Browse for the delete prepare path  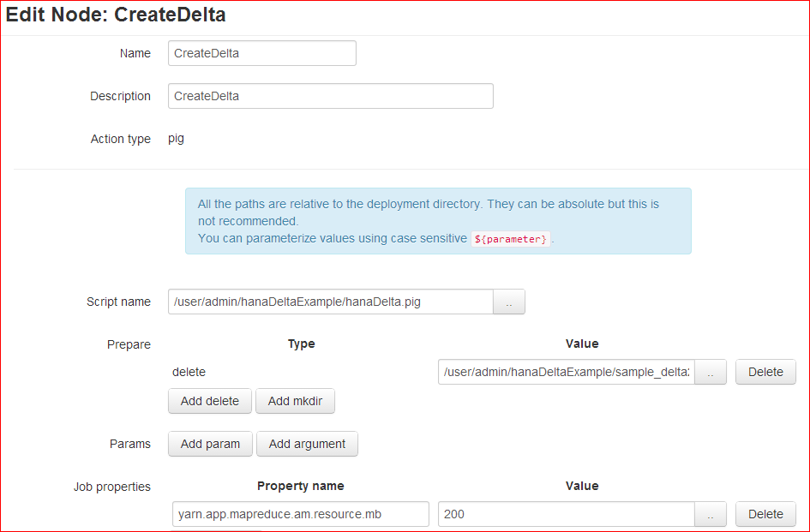click(x=711, y=372)
